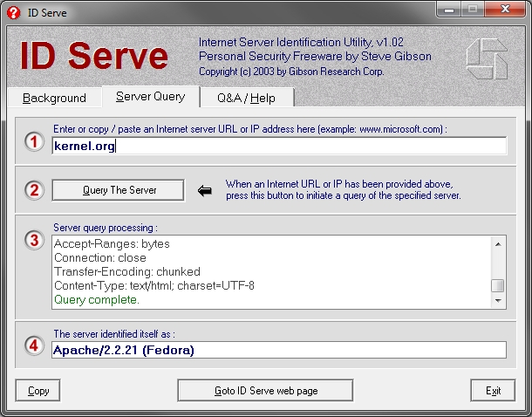This screenshot has height=417, width=532.
Task: Click the 'Internet Server Identification Utility, v1.02' text
Action: (x=301, y=43)
